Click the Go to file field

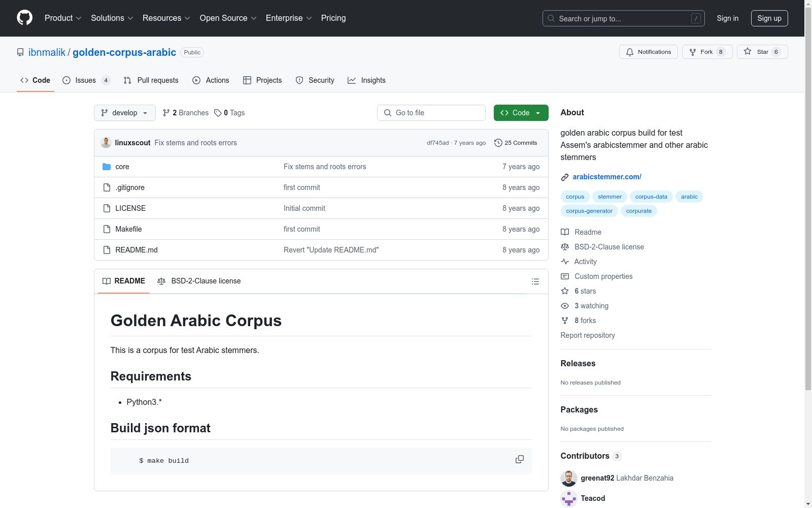click(x=431, y=113)
